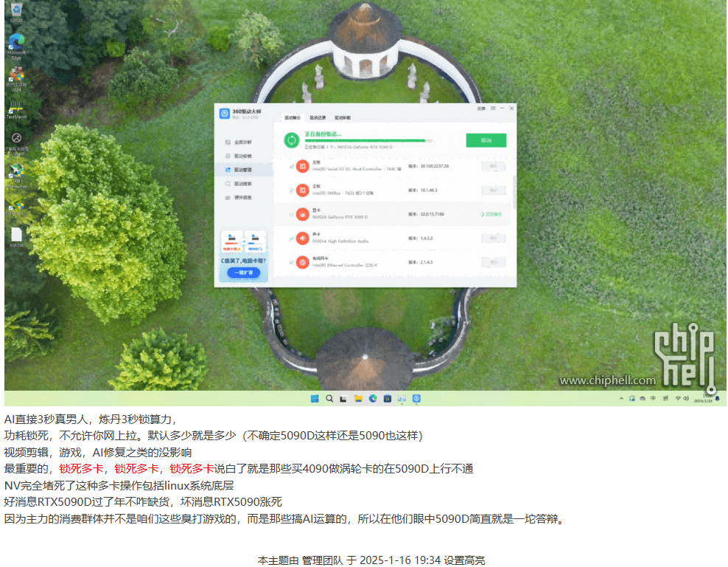Viewport: 728px width, 567px height.
Task: Click the orange 声卡 speaker icon
Action: click(302, 239)
